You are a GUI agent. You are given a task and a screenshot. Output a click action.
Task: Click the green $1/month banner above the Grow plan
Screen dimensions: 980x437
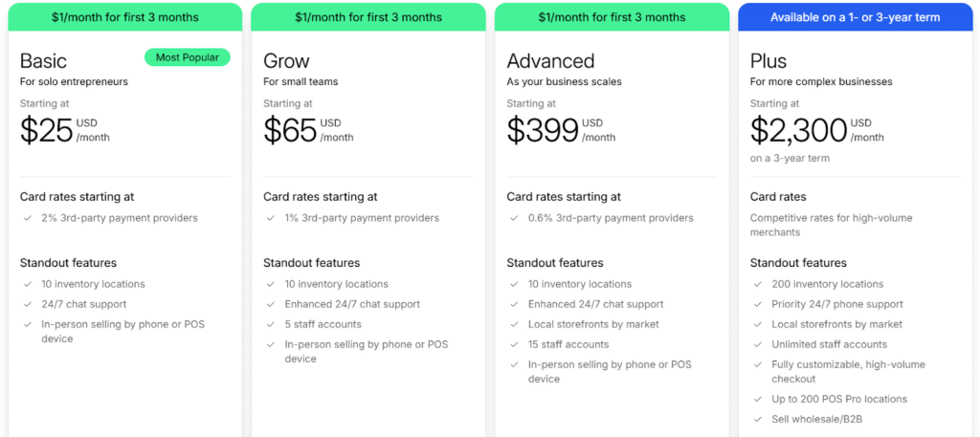(368, 17)
